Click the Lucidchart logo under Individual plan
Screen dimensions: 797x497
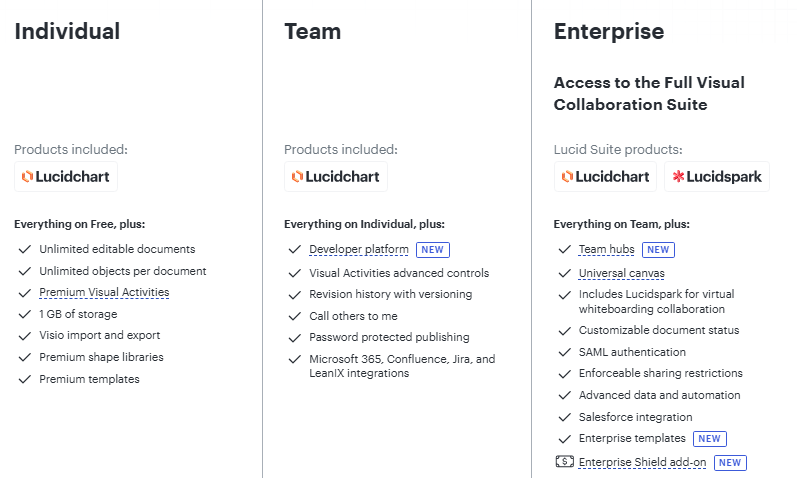coord(66,176)
